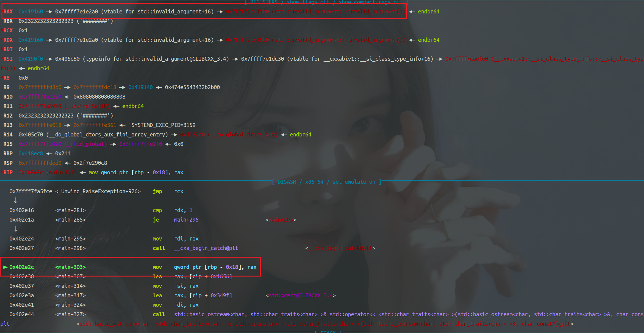
Task: Select _Unwind_RaiseException+926 jmp rcx line
Action: (96, 191)
